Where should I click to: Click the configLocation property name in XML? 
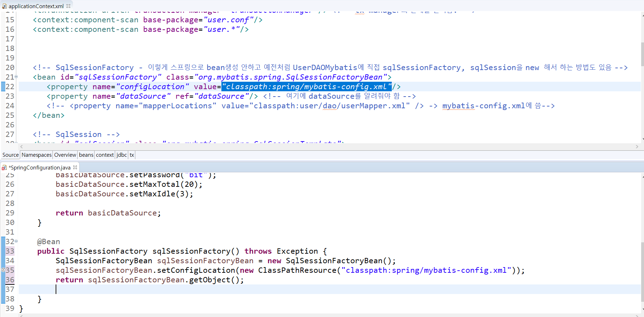click(152, 87)
